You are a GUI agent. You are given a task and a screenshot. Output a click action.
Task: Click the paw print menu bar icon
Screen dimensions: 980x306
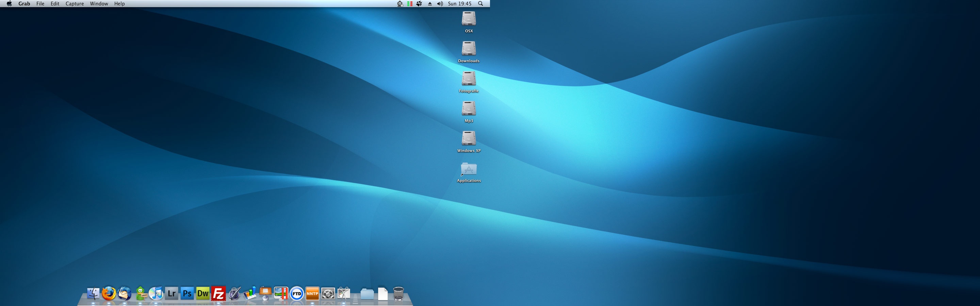[419, 3]
